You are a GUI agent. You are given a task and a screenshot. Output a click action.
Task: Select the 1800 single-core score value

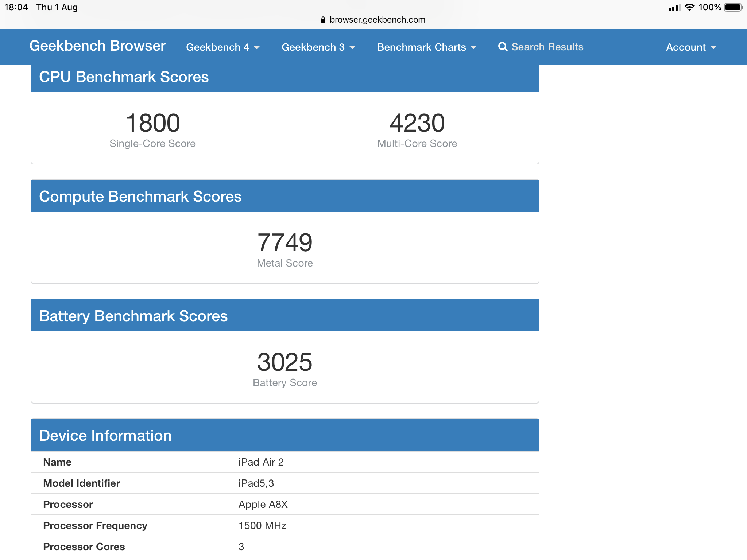tap(152, 123)
